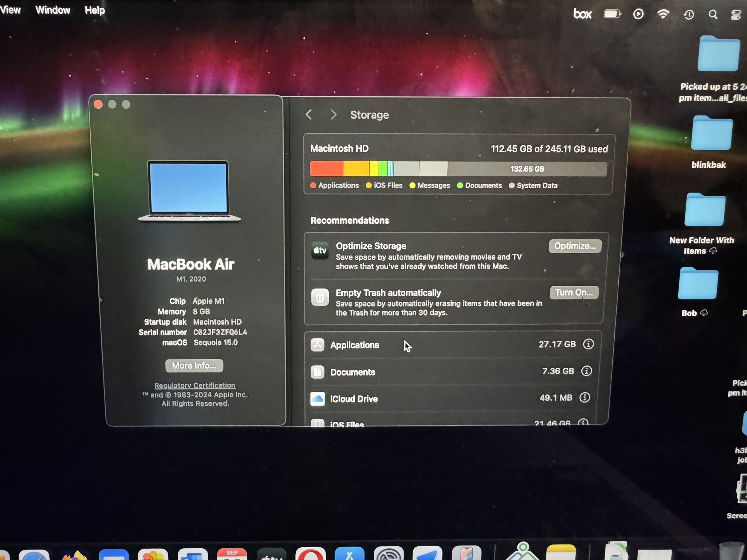Open the playback control menu bar icon
Image resolution: width=747 pixels, height=560 pixels.
638,14
